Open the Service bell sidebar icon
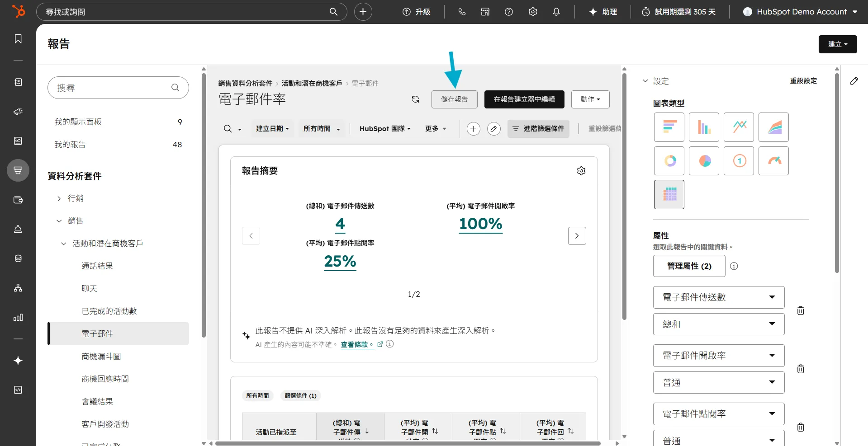Viewport: 868px width, 446px height. [x=18, y=229]
